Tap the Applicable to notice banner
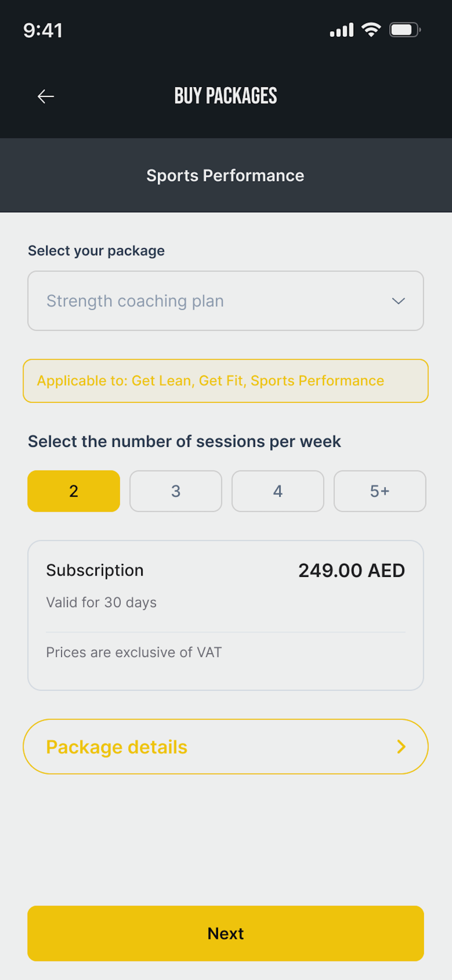The width and height of the screenshot is (452, 980). click(225, 381)
